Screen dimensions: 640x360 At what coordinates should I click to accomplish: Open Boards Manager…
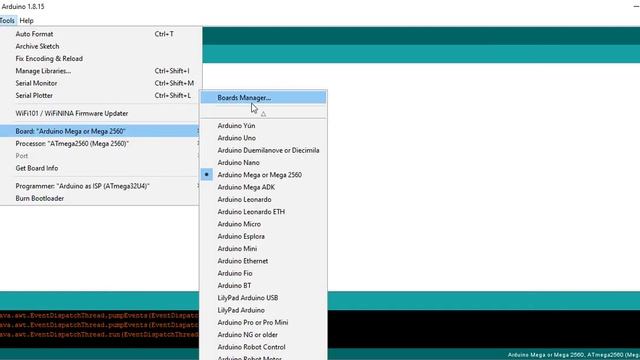pyautogui.click(x=263, y=98)
